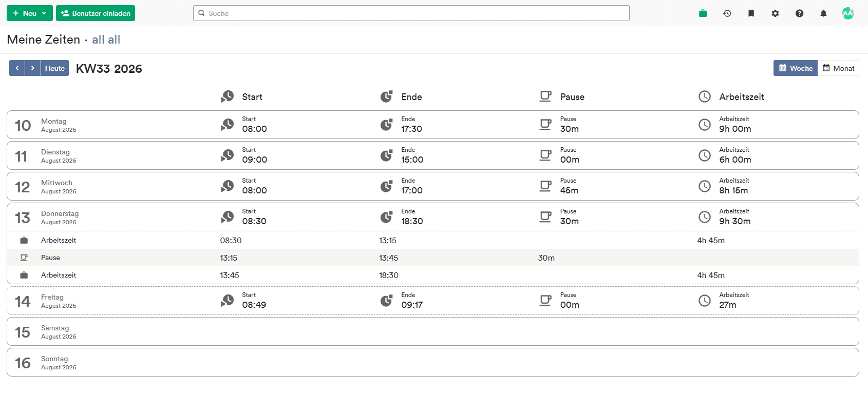Open settings gear icon
The width and height of the screenshot is (868, 395).
776,13
